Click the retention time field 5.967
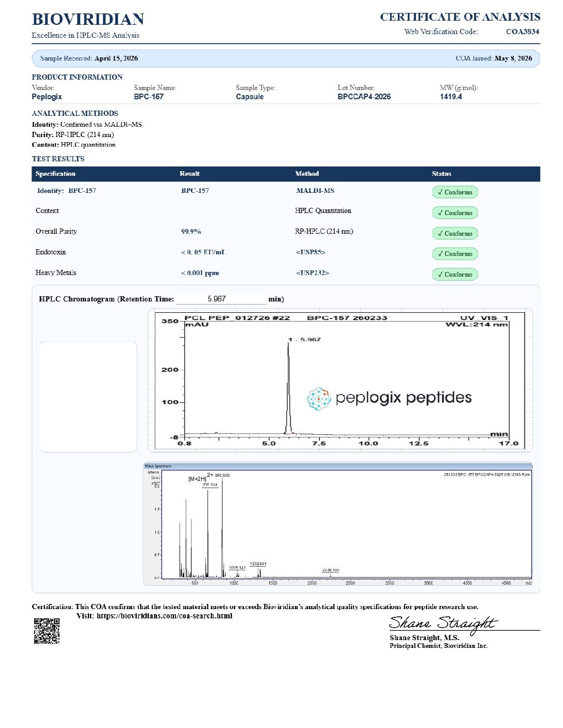Screen dimensions: 563x728 (x=221, y=299)
